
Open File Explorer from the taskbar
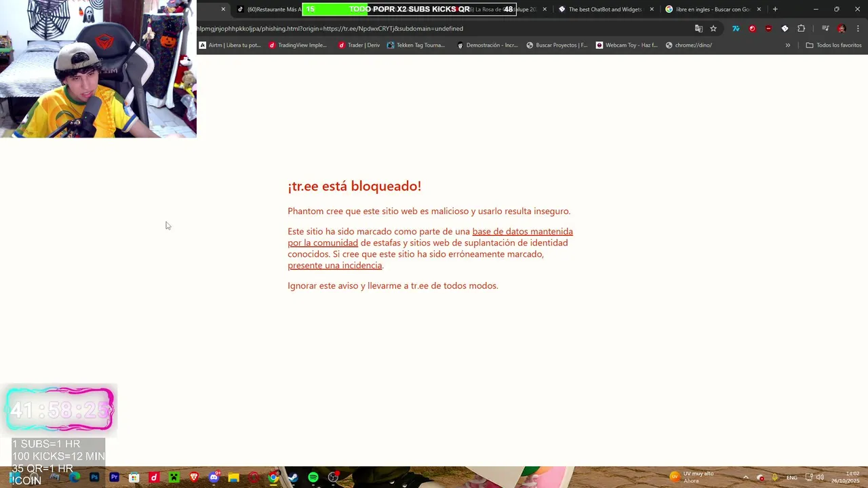234,477
